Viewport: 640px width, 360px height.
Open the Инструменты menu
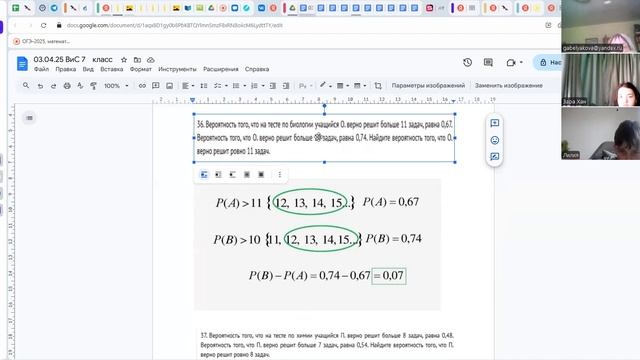(178, 69)
